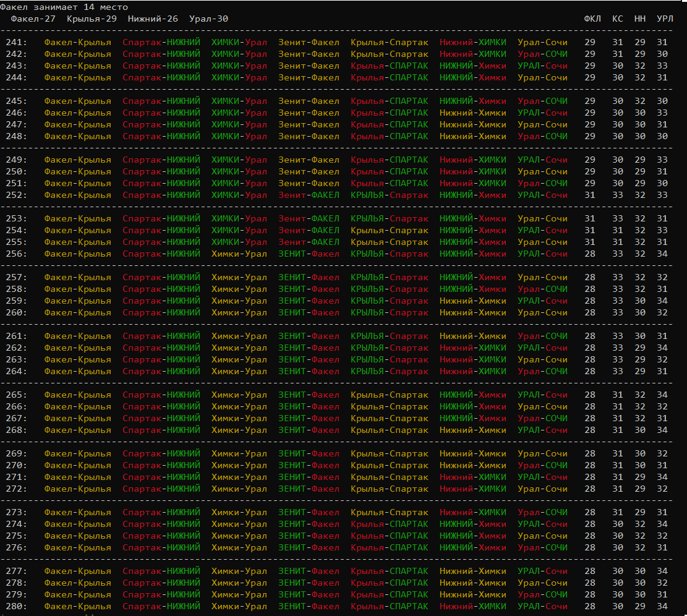Select 'Химки-Урал' in row 256
The image size is (687, 616).
coord(239,254)
